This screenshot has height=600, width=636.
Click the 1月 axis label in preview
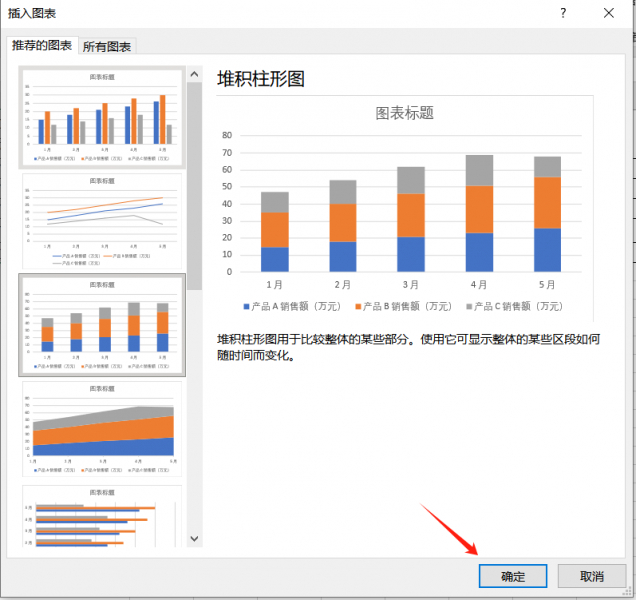(274, 285)
